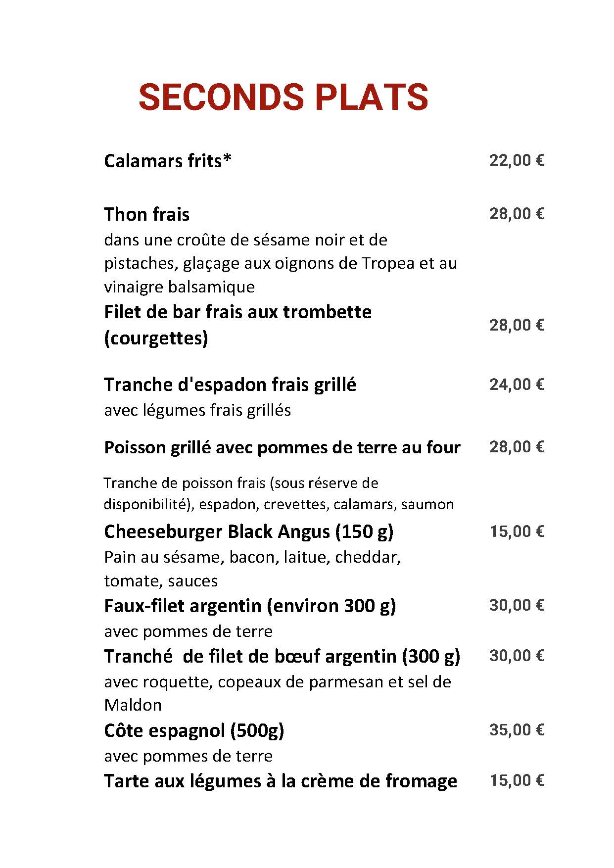This screenshot has width=614, height=868.
Task: Select the Calamars frits* dish title
Action: point(168,161)
